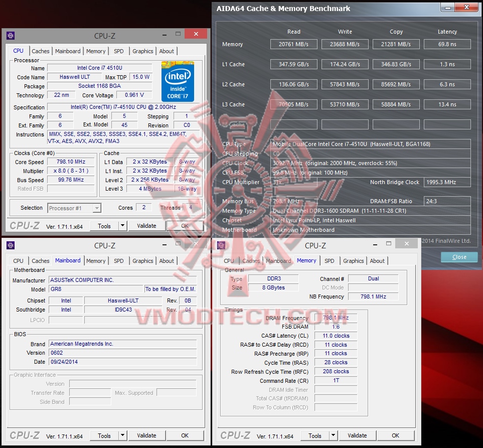Select SPD tab in Memory CPU-Z window

pyautogui.click(x=330, y=261)
